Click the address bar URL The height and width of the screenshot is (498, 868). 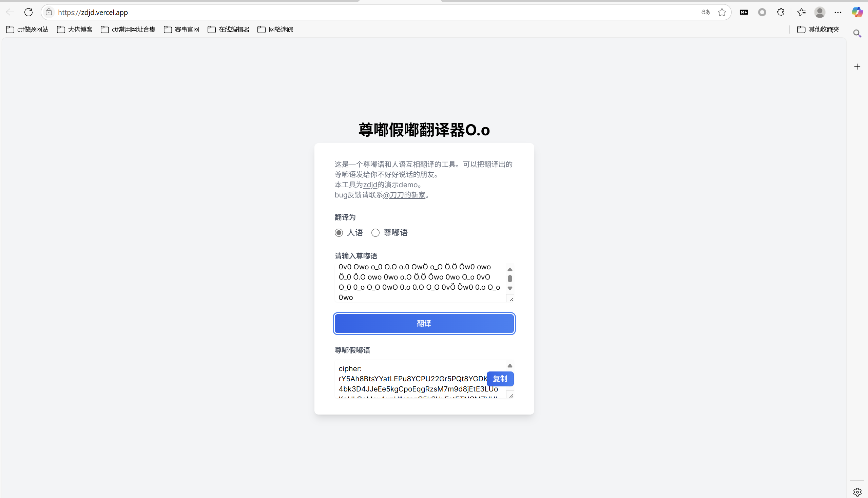[93, 12]
